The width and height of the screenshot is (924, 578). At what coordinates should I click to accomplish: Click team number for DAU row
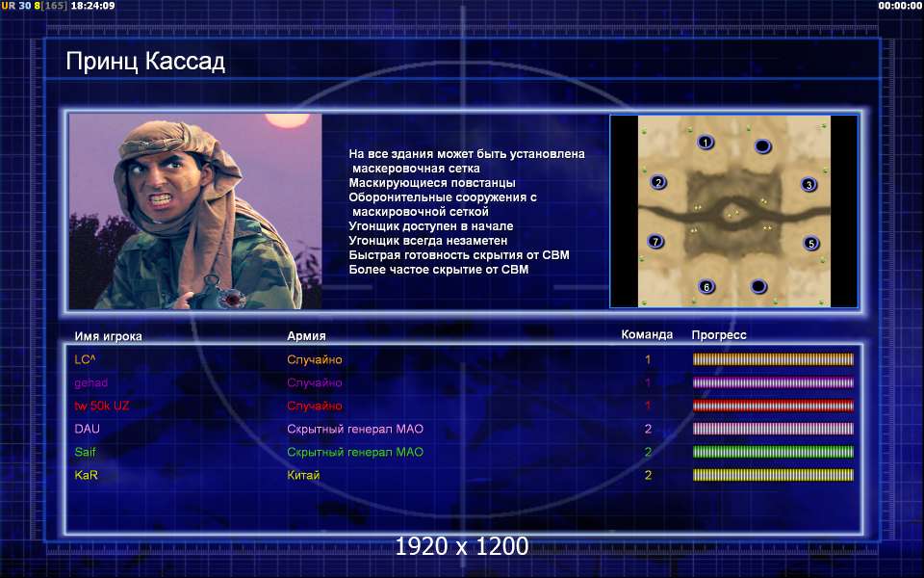pyautogui.click(x=648, y=429)
